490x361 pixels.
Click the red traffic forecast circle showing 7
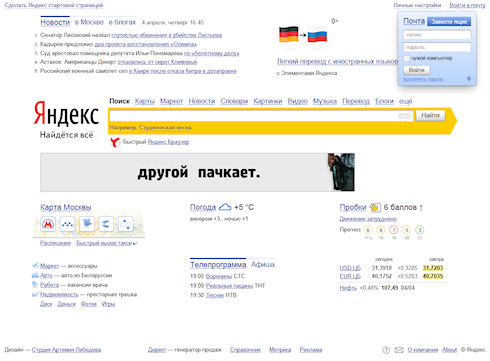[x=394, y=230]
